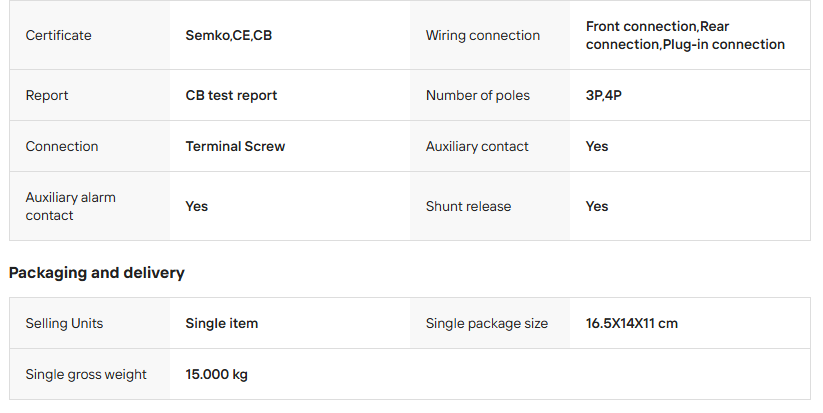Select Yes value beside Auxiliary alarm contact
Screen dimensions: 823x413
(x=197, y=206)
